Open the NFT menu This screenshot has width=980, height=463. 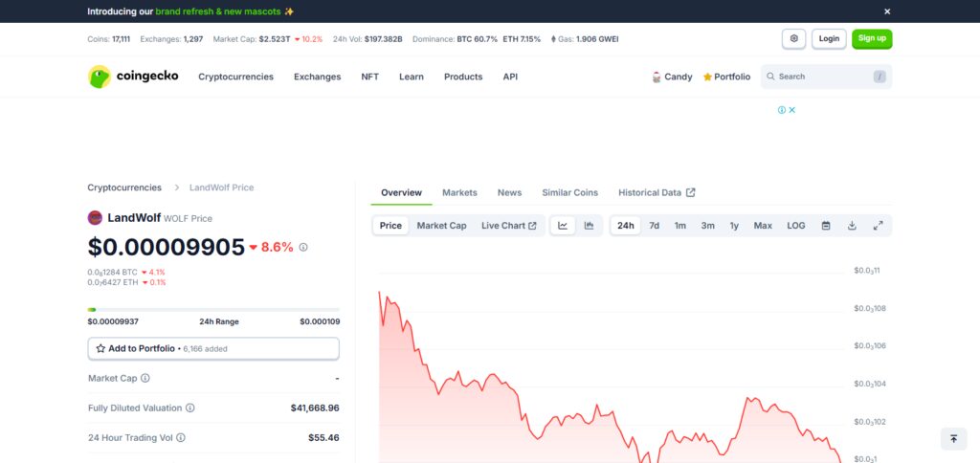370,77
